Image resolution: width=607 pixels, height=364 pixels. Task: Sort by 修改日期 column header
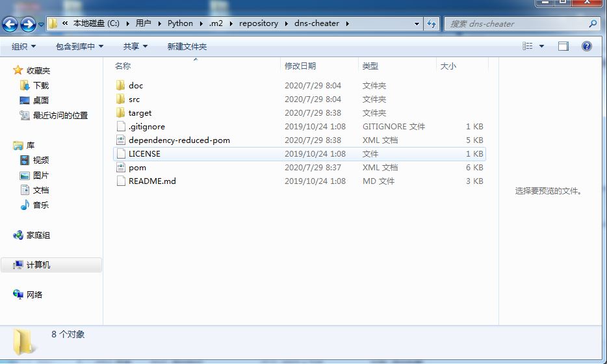pyautogui.click(x=300, y=66)
